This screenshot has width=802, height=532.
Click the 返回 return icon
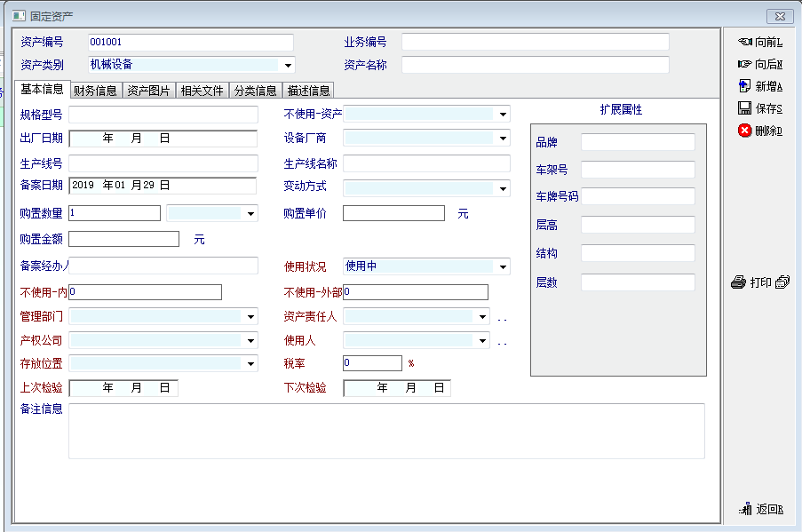pos(745,509)
